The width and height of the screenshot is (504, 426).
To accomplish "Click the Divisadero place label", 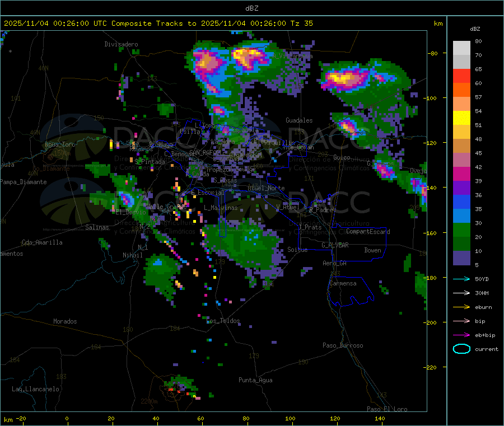I will (x=121, y=44).
